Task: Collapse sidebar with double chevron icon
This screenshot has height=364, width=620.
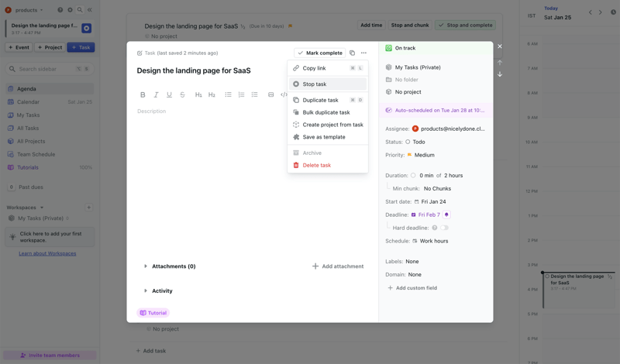Action: click(x=90, y=10)
